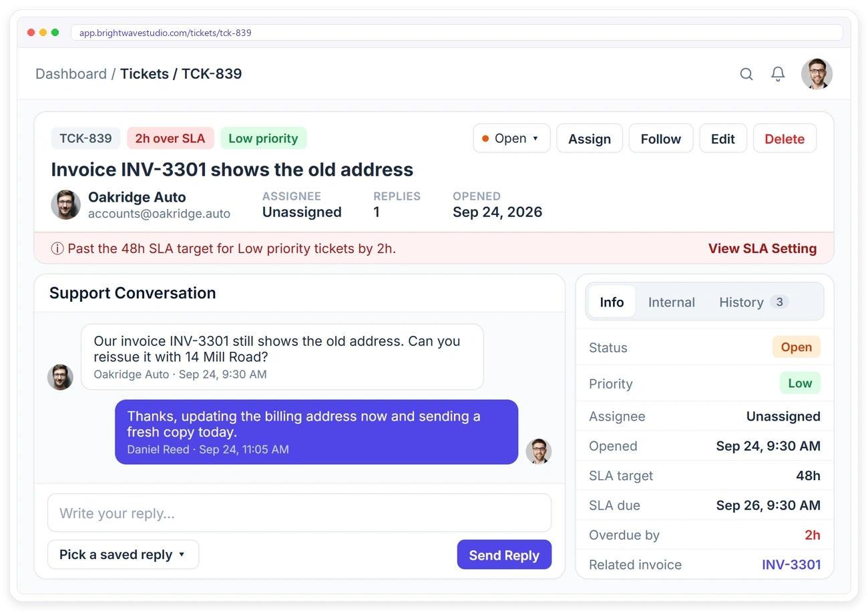Click the Edit button

723,138
